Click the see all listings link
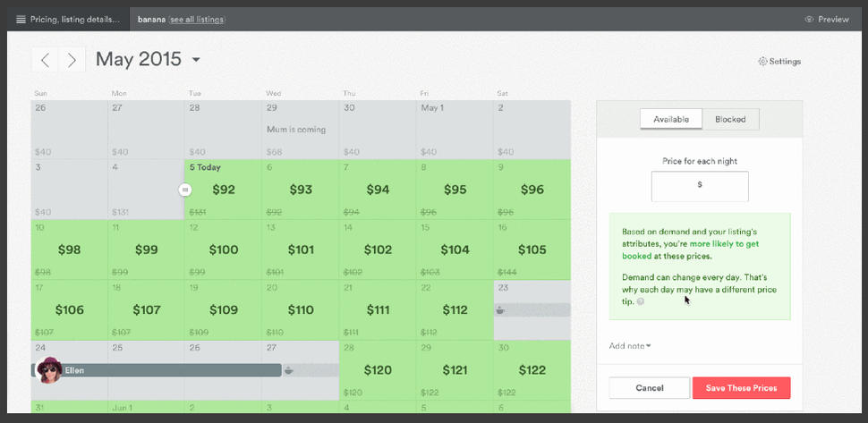Viewport: 868px width, 423px height. pyautogui.click(x=197, y=20)
